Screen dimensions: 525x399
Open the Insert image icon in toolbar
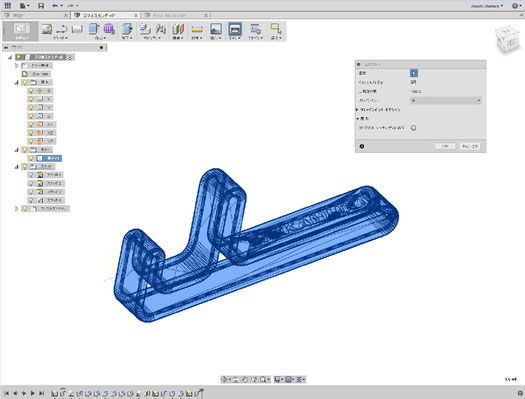(216, 29)
